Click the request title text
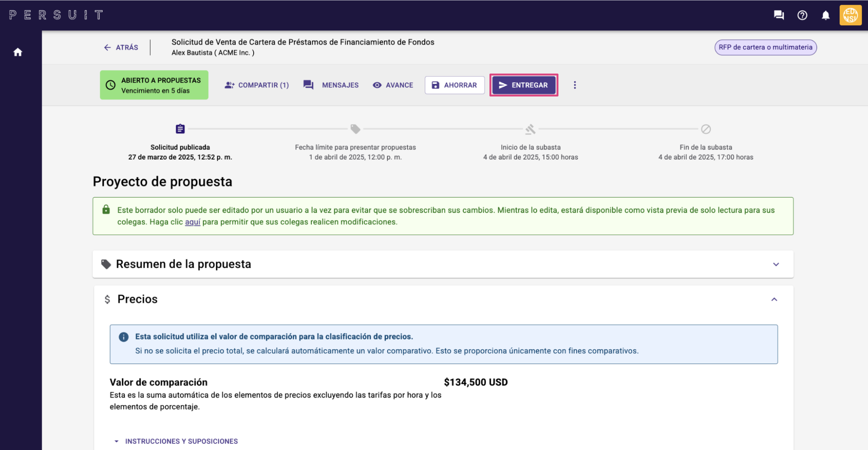The height and width of the screenshot is (450, 868). 303,42
